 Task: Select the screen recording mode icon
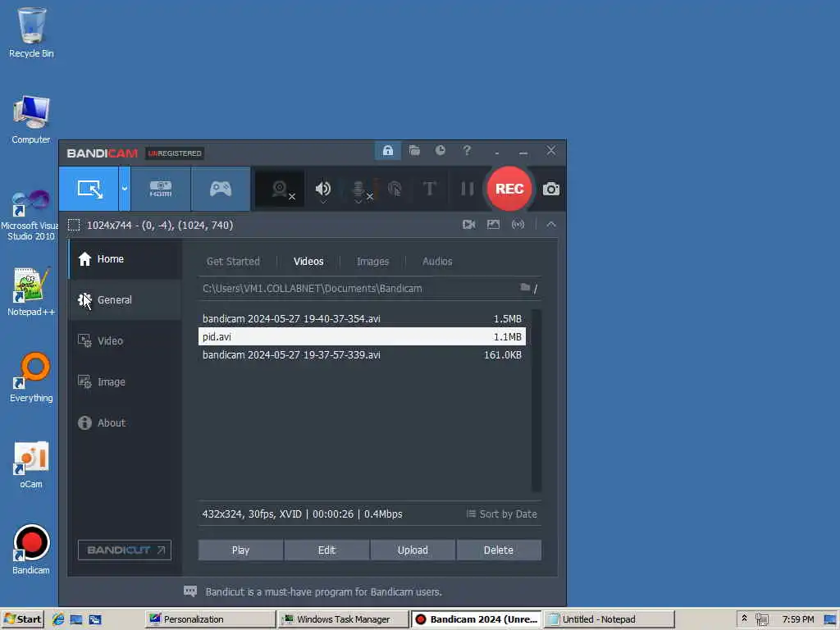89,189
